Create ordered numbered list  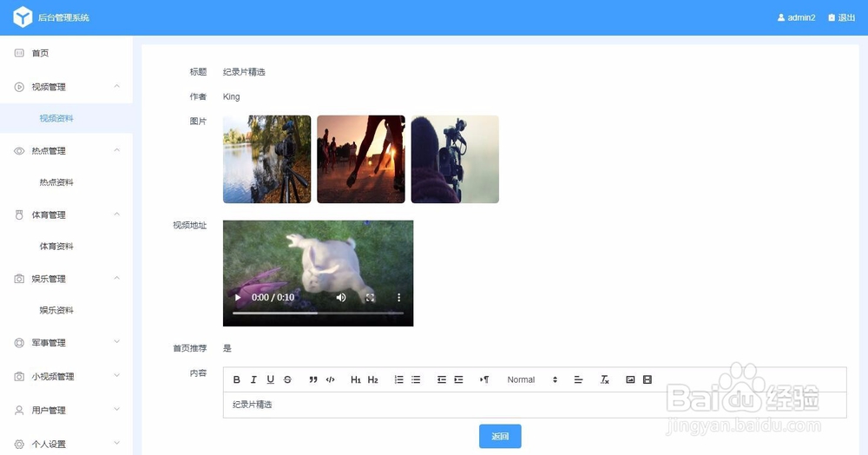pos(398,379)
